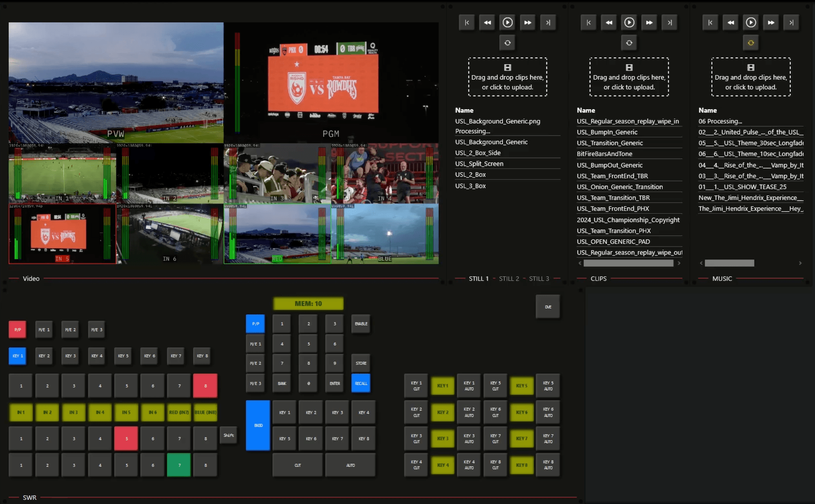The height and width of the screenshot is (504, 815).
Task: Rewind the clip in the CLIPS panel
Action: 608,22
